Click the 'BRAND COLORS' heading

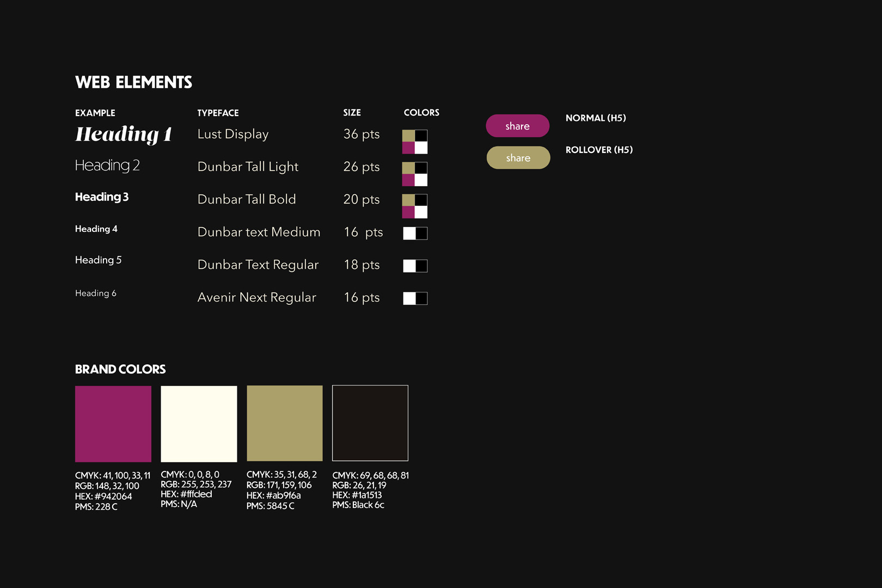[x=120, y=369]
